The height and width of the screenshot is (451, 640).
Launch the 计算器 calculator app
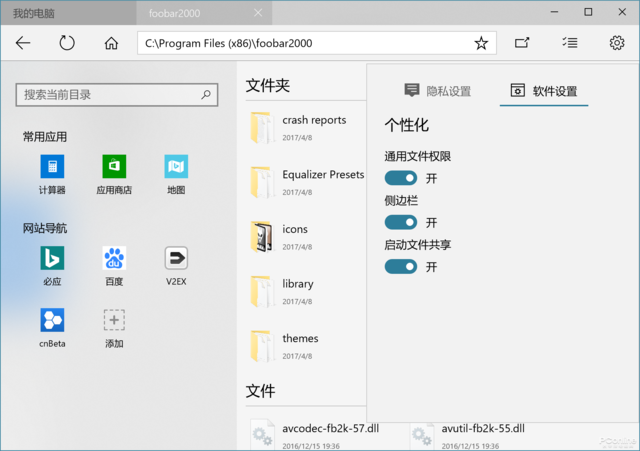point(52,174)
